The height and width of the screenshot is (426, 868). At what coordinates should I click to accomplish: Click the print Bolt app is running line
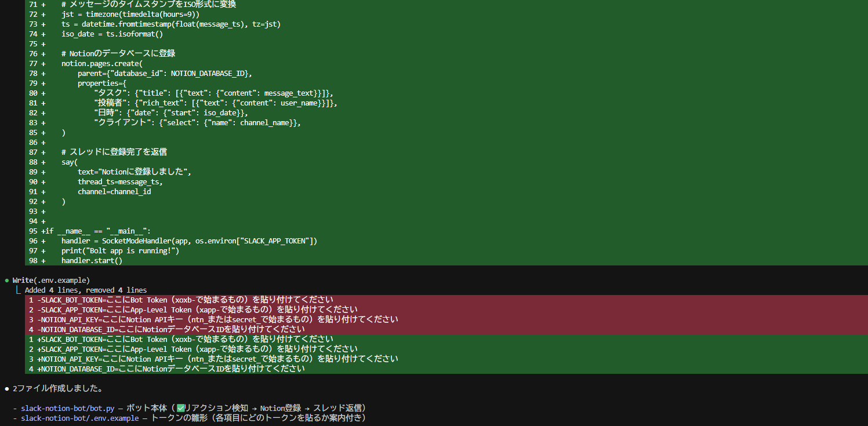pyautogui.click(x=120, y=251)
